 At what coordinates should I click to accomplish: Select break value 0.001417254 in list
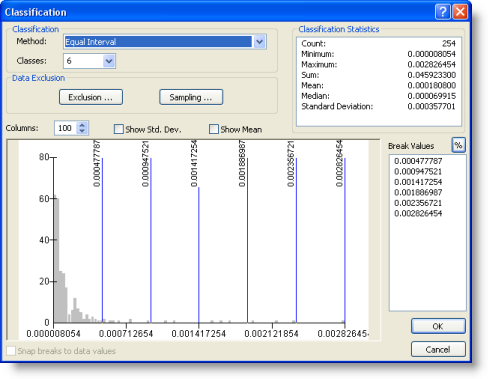tap(418, 182)
